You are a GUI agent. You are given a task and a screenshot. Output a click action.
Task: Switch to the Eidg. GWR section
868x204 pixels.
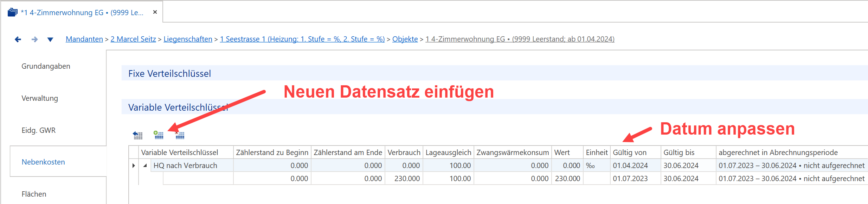[39, 130]
